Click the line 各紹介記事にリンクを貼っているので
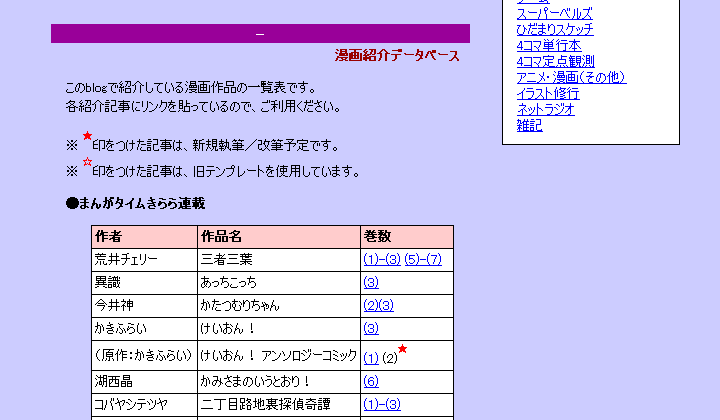The height and width of the screenshot is (420, 720). [204, 106]
